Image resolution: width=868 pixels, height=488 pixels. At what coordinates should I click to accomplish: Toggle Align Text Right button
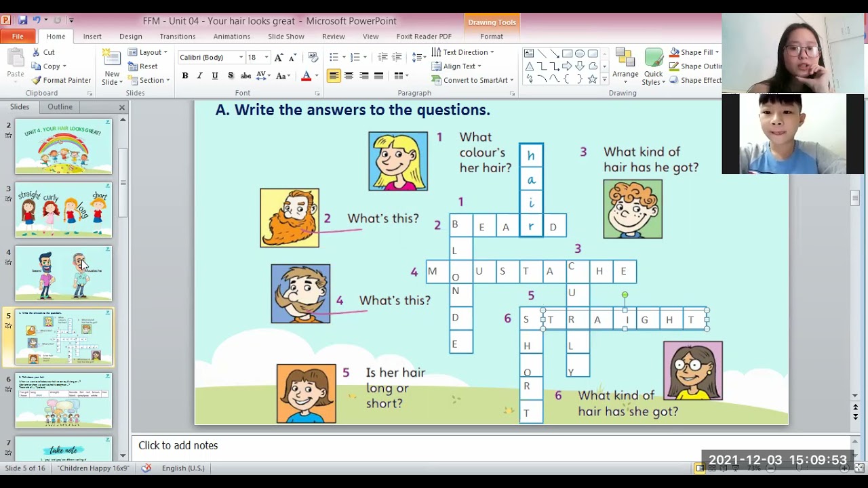click(364, 75)
